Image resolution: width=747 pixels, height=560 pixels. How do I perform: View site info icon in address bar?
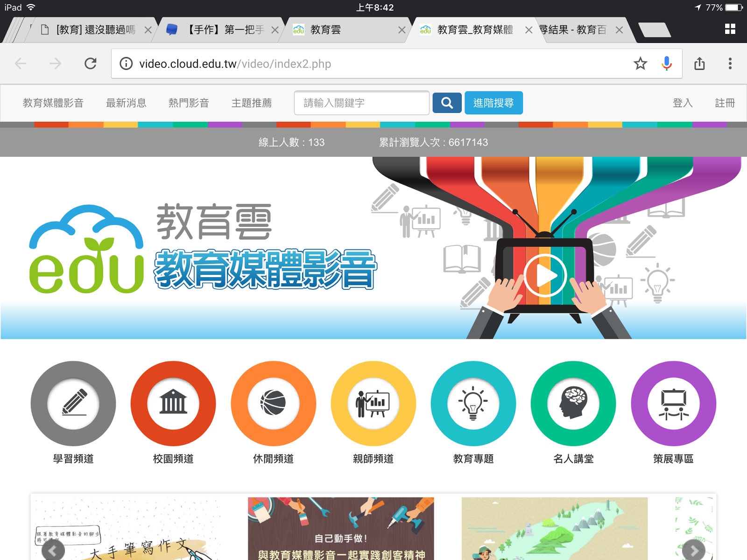click(126, 63)
